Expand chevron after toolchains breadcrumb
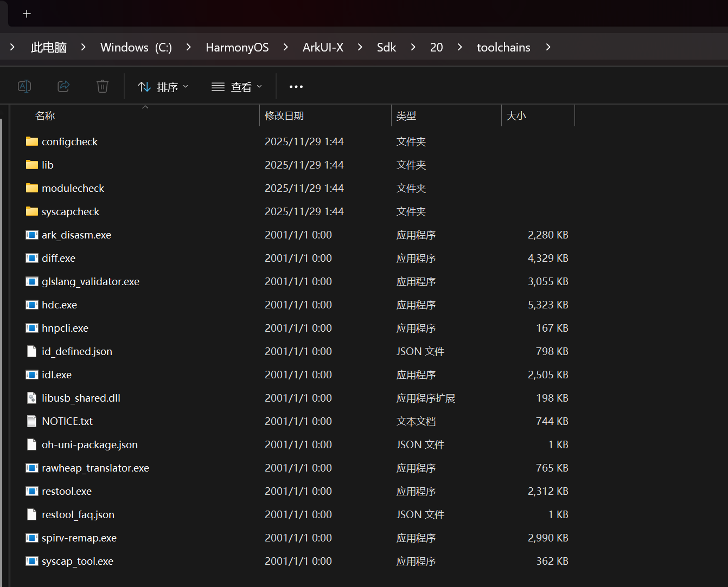Image resolution: width=728 pixels, height=587 pixels. tap(548, 47)
